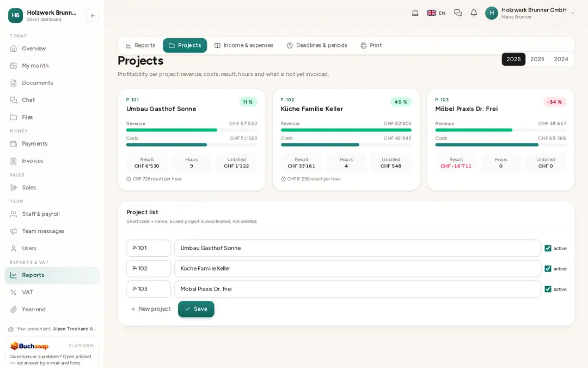Go to Payments in sidebar
Image resolution: width=588 pixels, height=368 pixels.
pyautogui.click(x=52, y=144)
